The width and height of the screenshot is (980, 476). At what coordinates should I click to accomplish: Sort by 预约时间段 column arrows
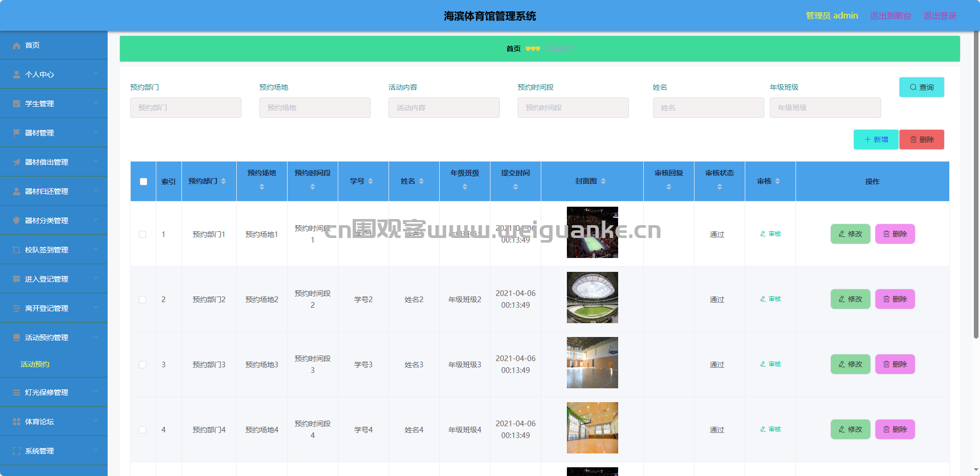pos(313,187)
